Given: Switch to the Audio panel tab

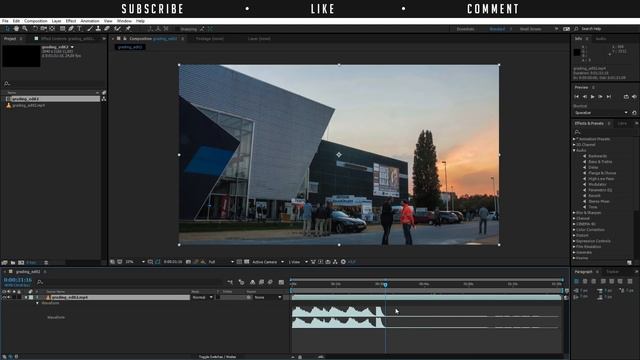Looking at the screenshot, I should coord(601,39).
